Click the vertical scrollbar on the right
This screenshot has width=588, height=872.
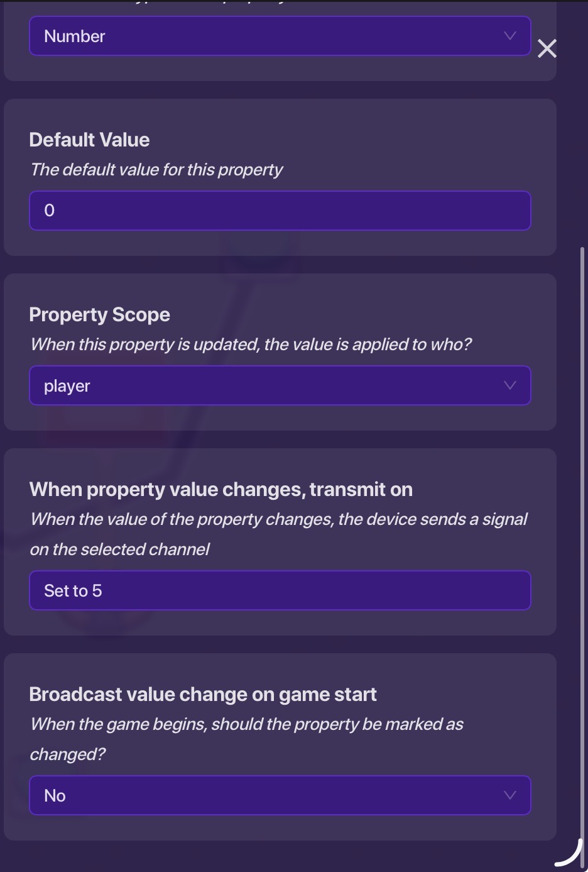tap(582, 503)
